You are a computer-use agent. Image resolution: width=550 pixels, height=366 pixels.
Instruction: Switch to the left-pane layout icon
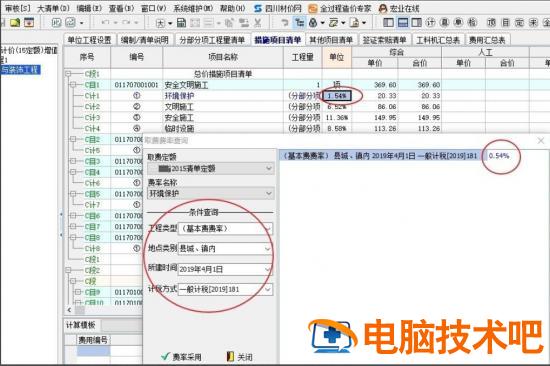(x=388, y=23)
